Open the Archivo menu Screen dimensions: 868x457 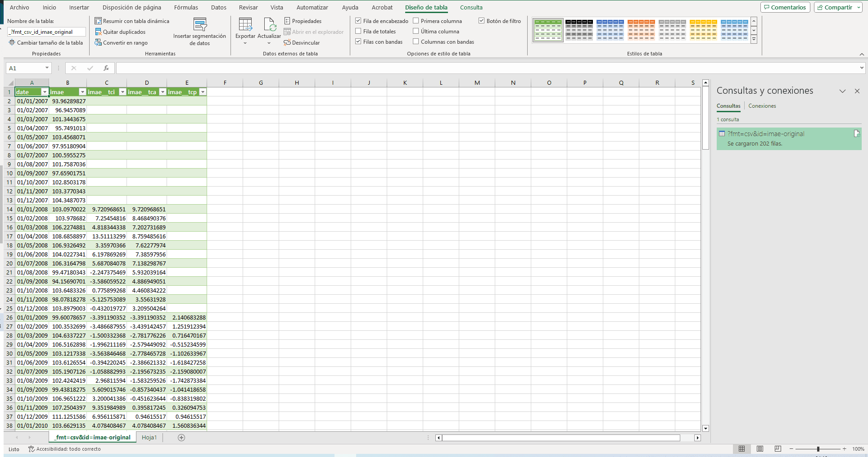tap(19, 7)
